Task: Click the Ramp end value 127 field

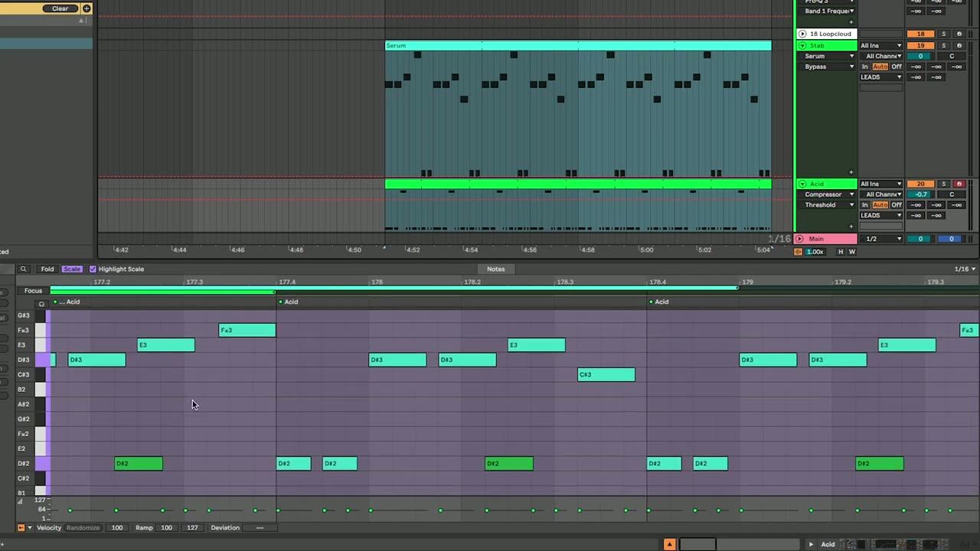Action: [192, 527]
